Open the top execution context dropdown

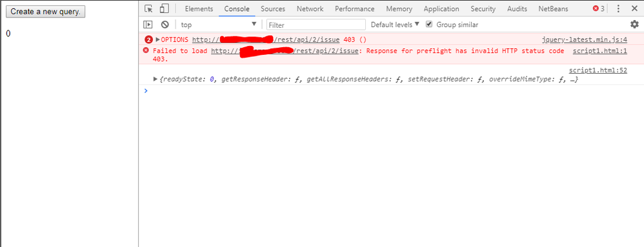point(219,25)
